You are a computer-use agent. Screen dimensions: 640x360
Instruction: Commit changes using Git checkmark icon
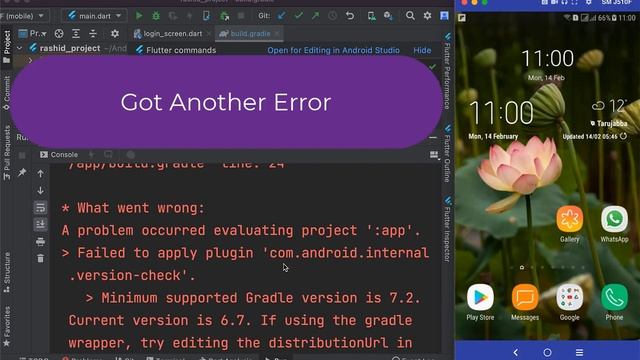[x=298, y=16]
